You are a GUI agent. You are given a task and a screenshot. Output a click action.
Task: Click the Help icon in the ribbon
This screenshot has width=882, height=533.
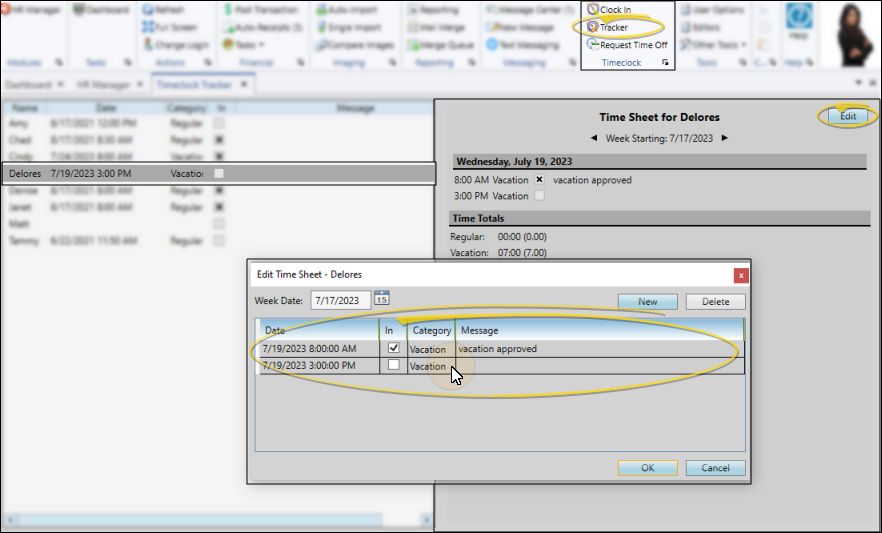click(799, 20)
